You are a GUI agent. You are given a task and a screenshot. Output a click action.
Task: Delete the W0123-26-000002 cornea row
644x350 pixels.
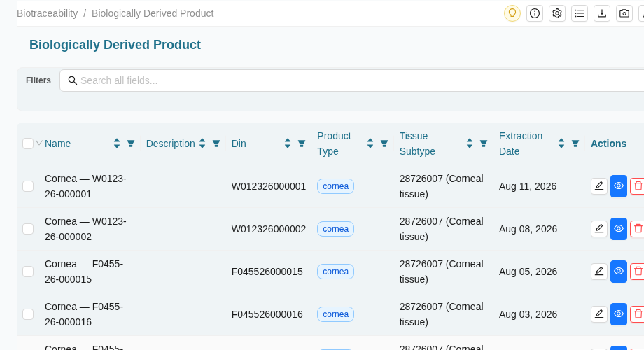[638, 229]
